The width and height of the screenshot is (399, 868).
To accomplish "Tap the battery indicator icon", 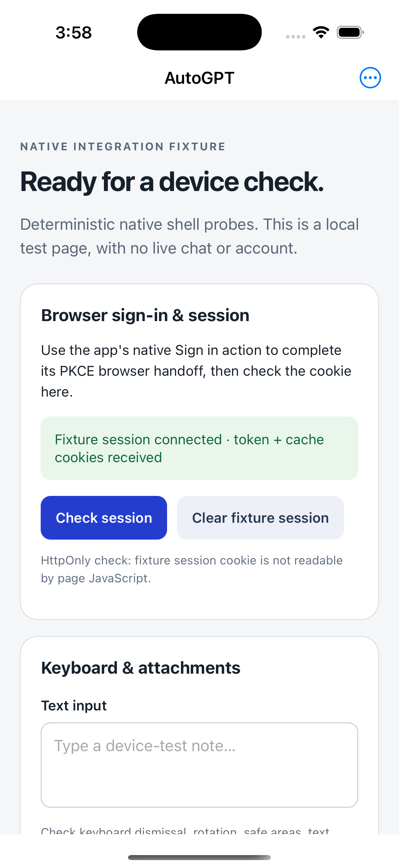I will pyautogui.click(x=350, y=32).
